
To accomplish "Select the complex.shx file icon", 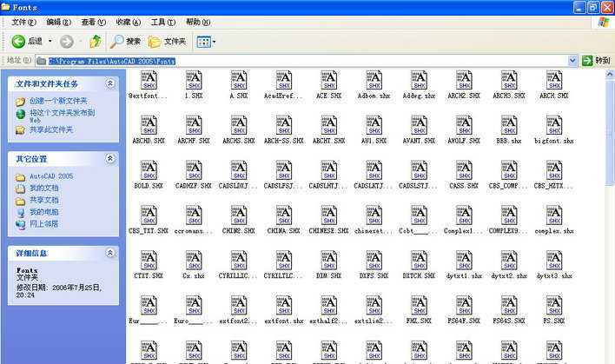I will coord(554,215).
